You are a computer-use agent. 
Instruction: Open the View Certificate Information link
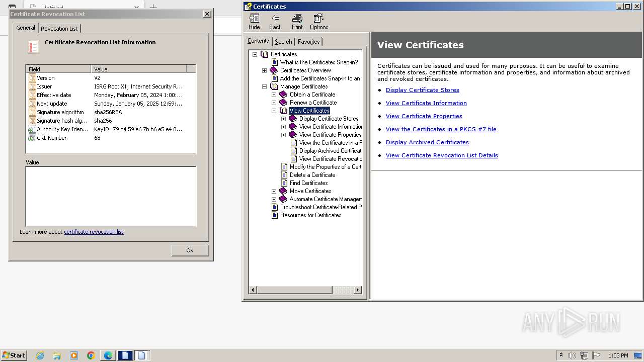[426, 103]
